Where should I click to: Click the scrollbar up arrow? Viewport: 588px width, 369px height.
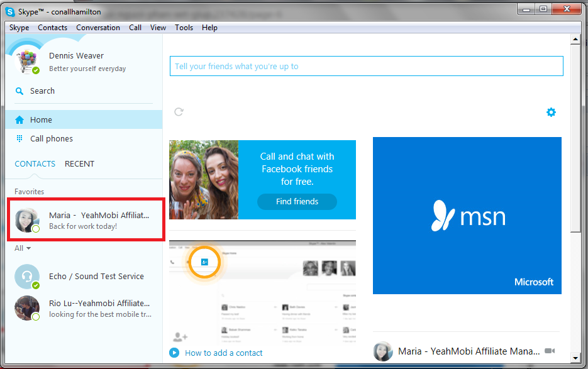(x=575, y=39)
